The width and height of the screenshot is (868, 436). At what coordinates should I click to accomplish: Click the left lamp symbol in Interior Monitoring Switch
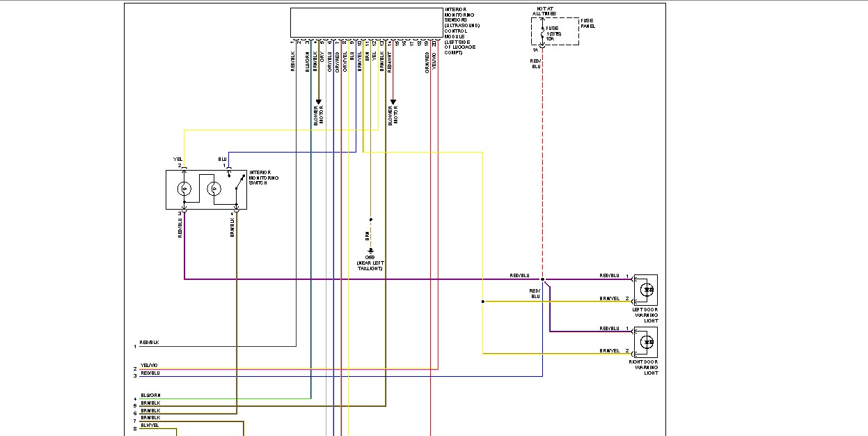[x=184, y=188]
